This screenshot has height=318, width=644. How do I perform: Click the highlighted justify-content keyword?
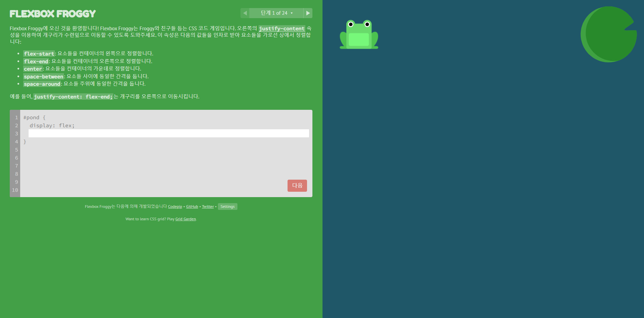(282, 29)
